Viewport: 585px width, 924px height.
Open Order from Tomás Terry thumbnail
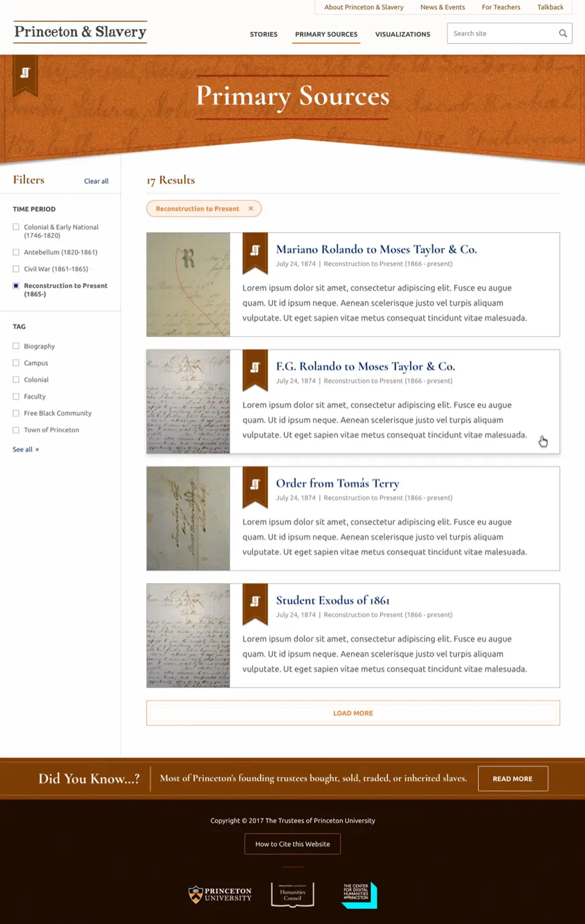pyautogui.click(x=188, y=518)
